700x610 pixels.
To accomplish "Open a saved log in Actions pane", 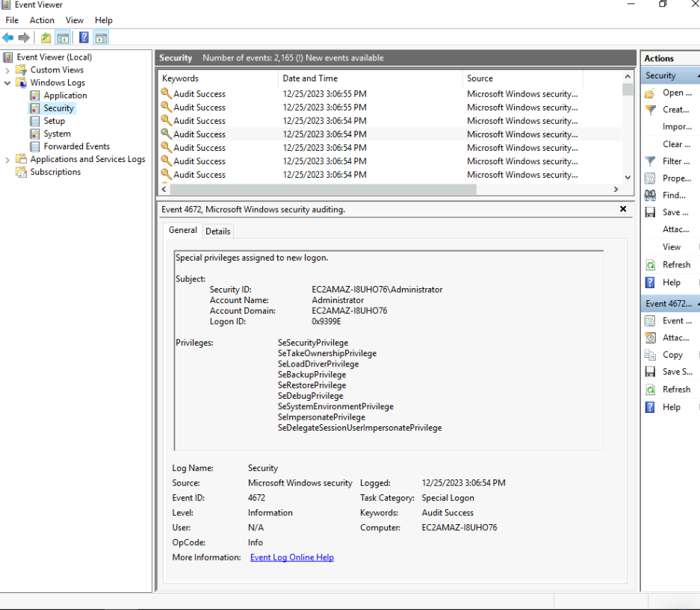I will (x=672, y=93).
